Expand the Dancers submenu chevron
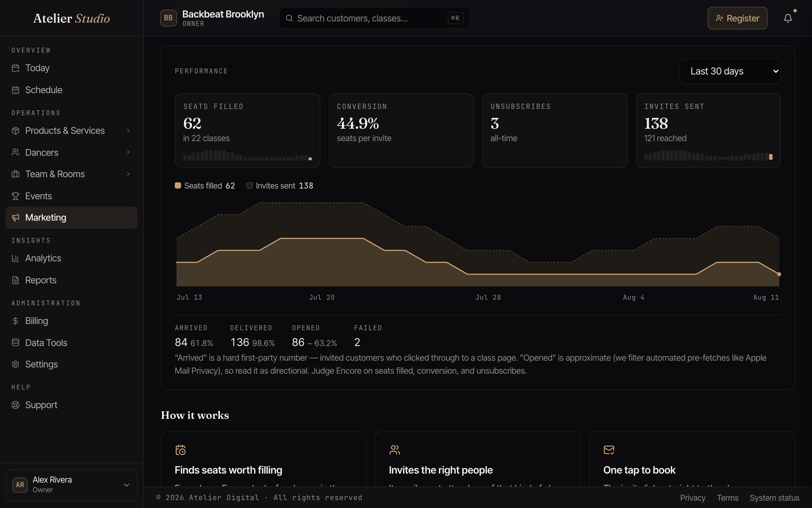Image resolution: width=812 pixels, height=508 pixels. click(128, 152)
